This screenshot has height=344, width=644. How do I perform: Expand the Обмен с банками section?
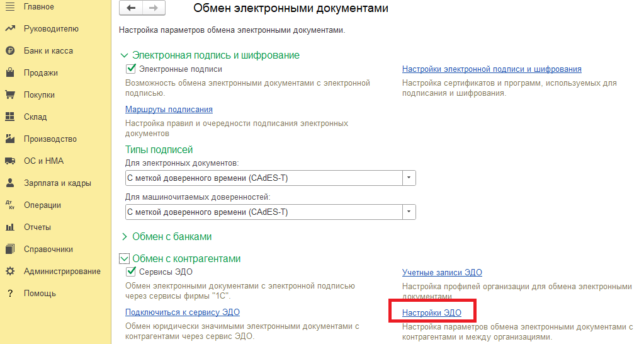coord(124,237)
